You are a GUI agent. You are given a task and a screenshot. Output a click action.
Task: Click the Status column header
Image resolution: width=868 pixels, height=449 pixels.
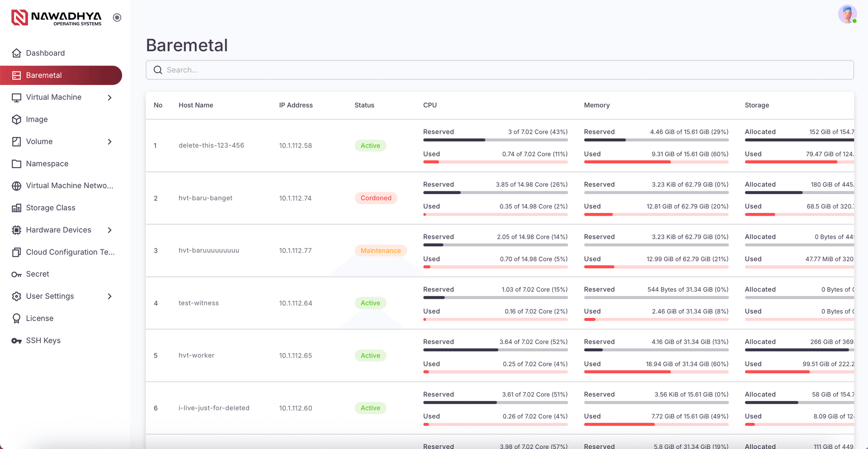click(364, 105)
